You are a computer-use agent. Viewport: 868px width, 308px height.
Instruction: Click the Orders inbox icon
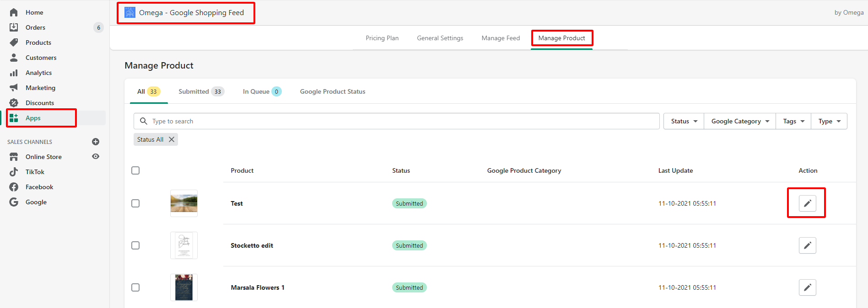coord(14,27)
